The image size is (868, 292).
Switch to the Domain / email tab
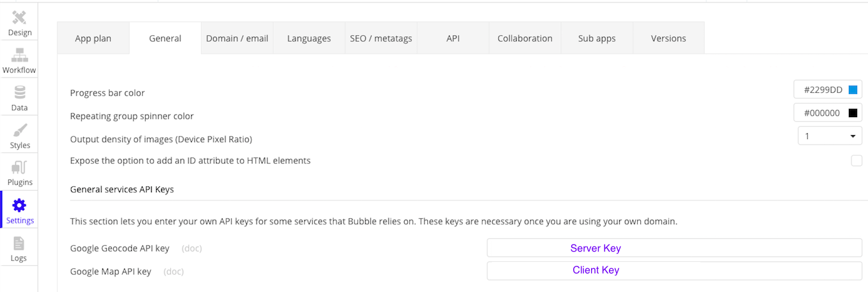[x=237, y=38]
